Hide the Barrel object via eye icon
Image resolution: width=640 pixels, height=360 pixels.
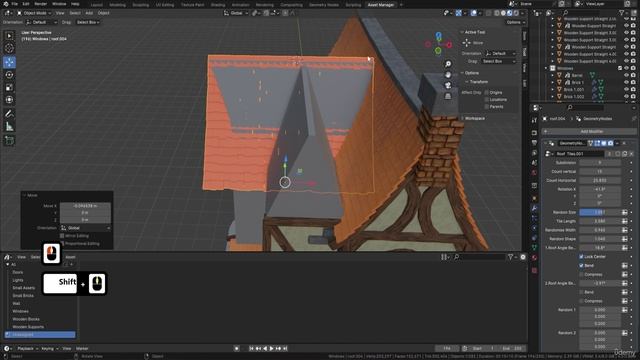[627, 76]
